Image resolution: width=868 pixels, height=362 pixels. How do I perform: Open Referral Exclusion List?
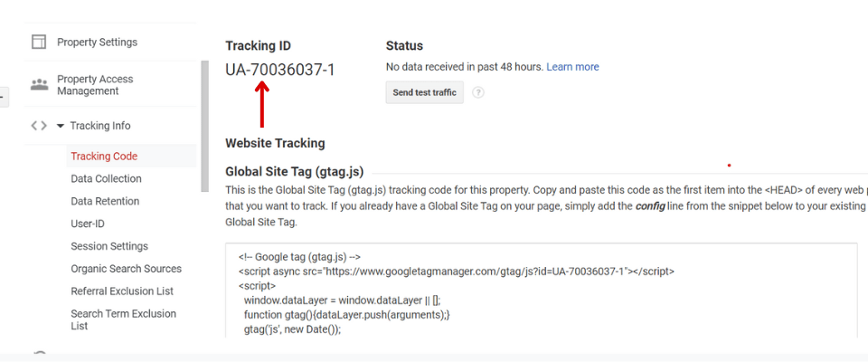pos(122,291)
